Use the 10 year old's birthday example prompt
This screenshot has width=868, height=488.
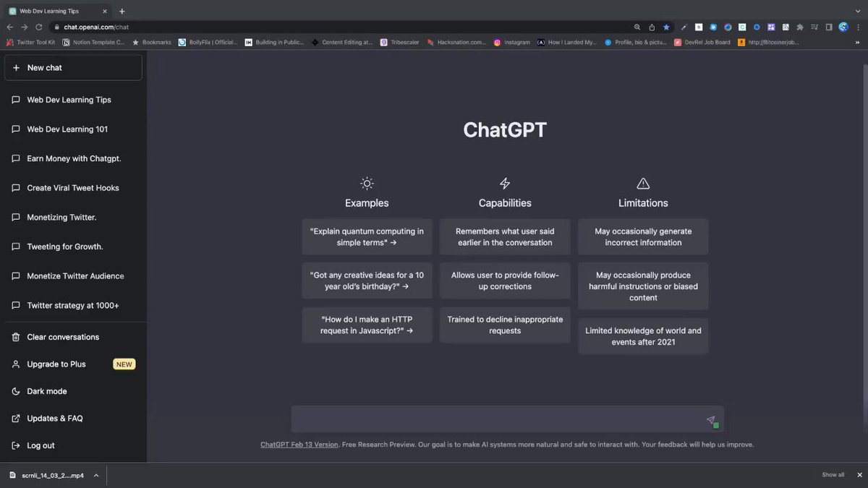367,281
